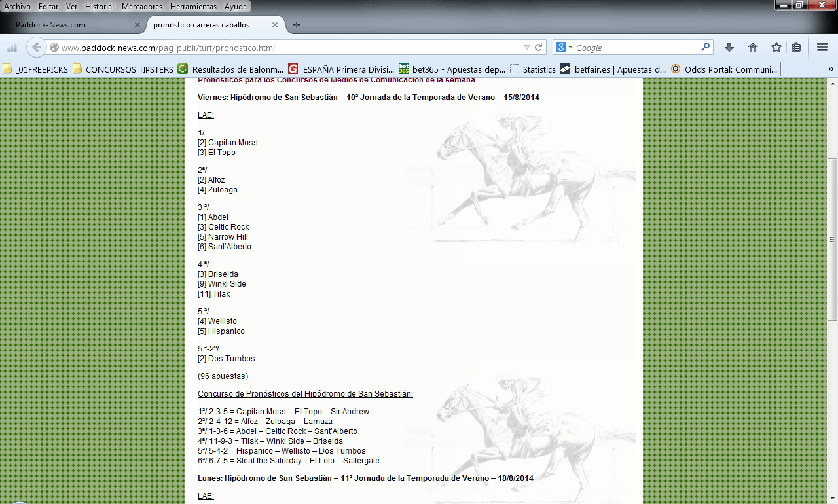The image size is (838, 504).
Task: Open Odds Portal: Communi... bookmark
Action: [723, 69]
